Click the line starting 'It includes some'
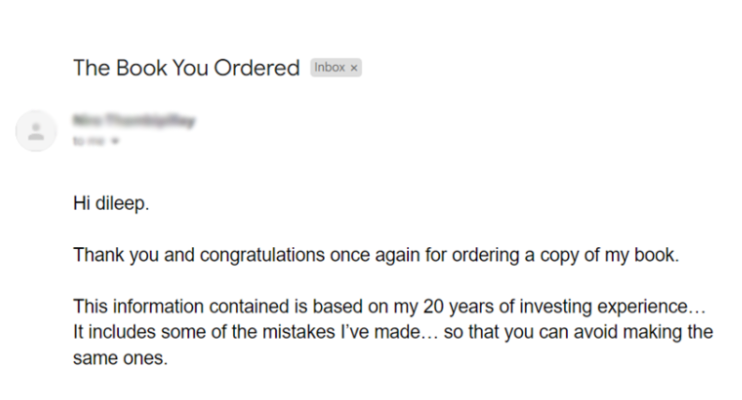Image resolution: width=742 pixels, height=400 pixels. tap(393, 332)
